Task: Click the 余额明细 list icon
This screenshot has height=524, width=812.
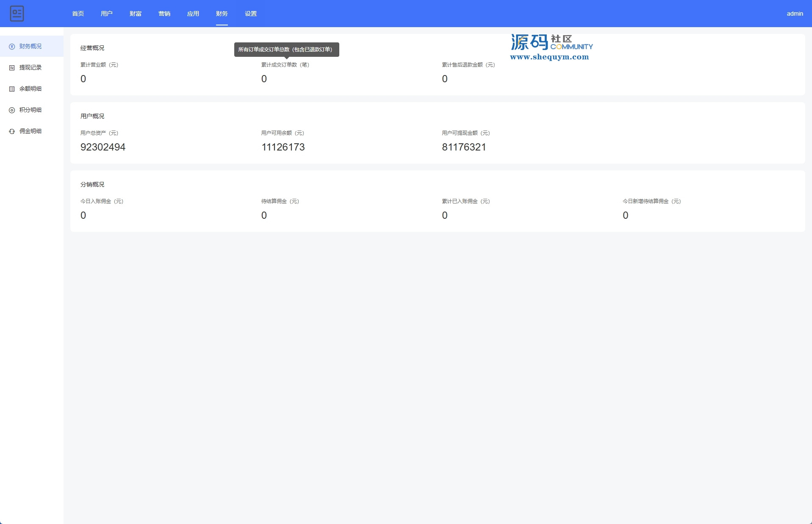Action: [12, 89]
